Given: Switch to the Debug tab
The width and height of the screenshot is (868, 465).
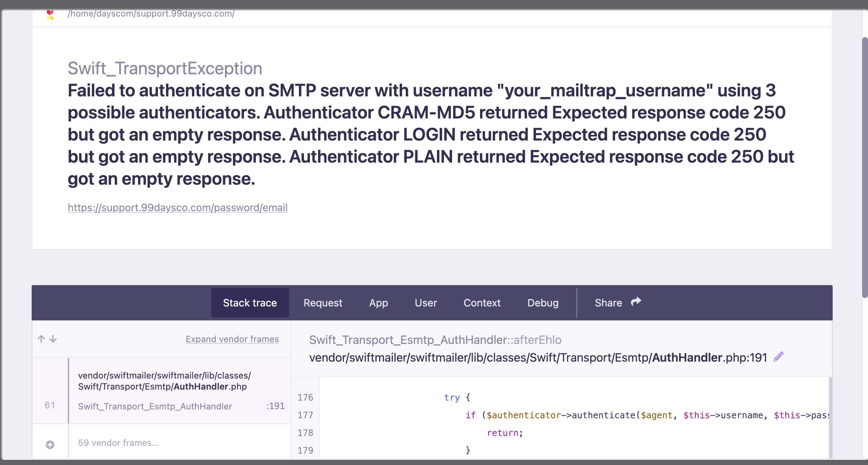Looking at the screenshot, I should pos(543,303).
